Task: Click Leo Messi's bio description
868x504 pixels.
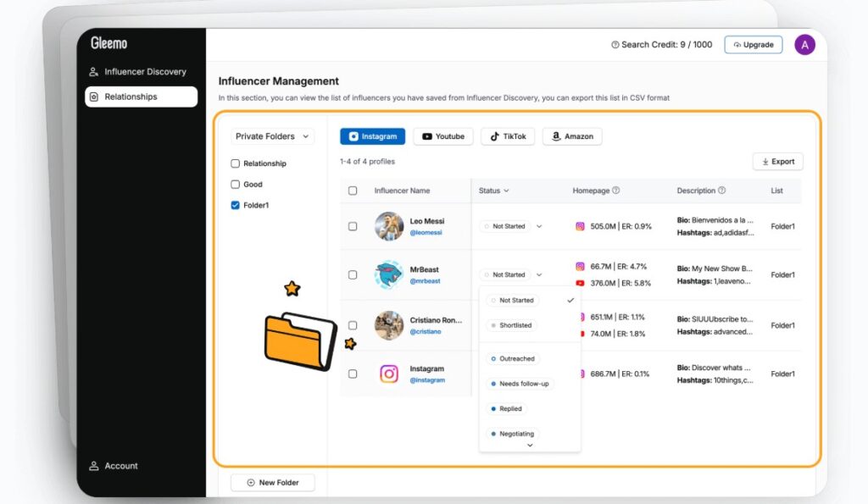Action: tap(715, 220)
